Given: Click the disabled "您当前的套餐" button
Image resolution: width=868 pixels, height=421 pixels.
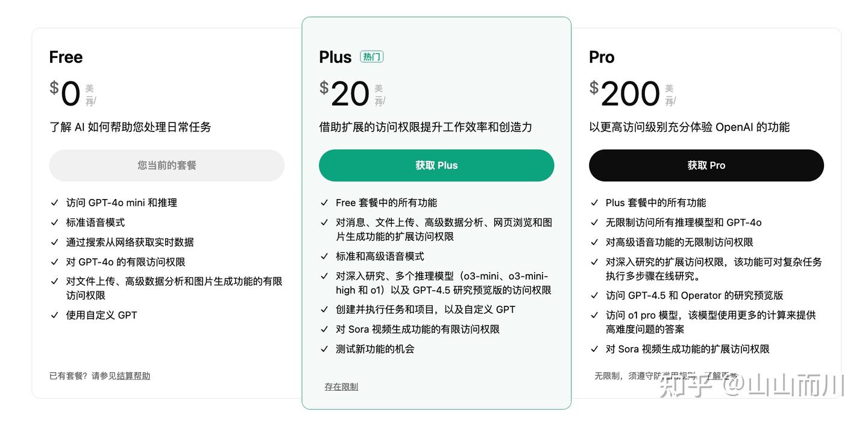Looking at the screenshot, I should pyautogui.click(x=166, y=165).
